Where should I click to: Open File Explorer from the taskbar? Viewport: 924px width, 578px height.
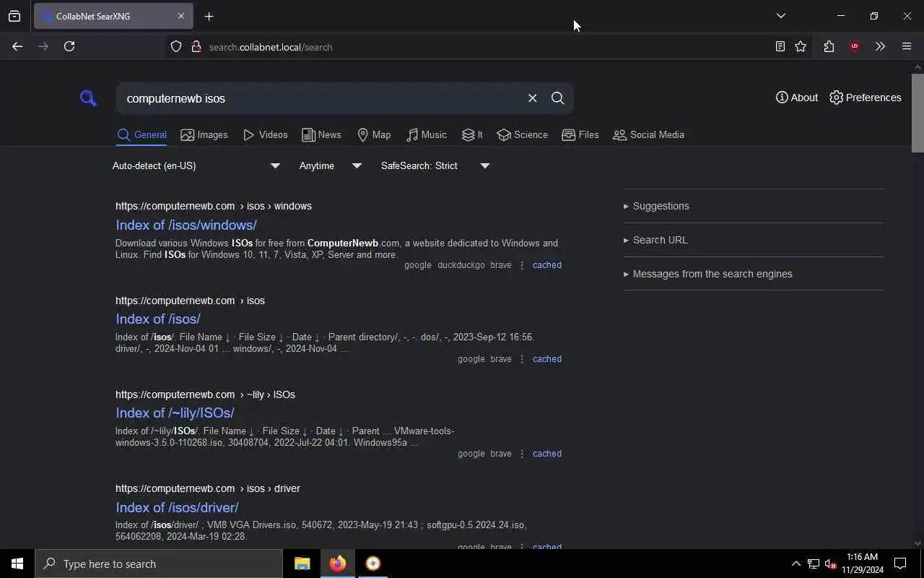(x=302, y=564)
